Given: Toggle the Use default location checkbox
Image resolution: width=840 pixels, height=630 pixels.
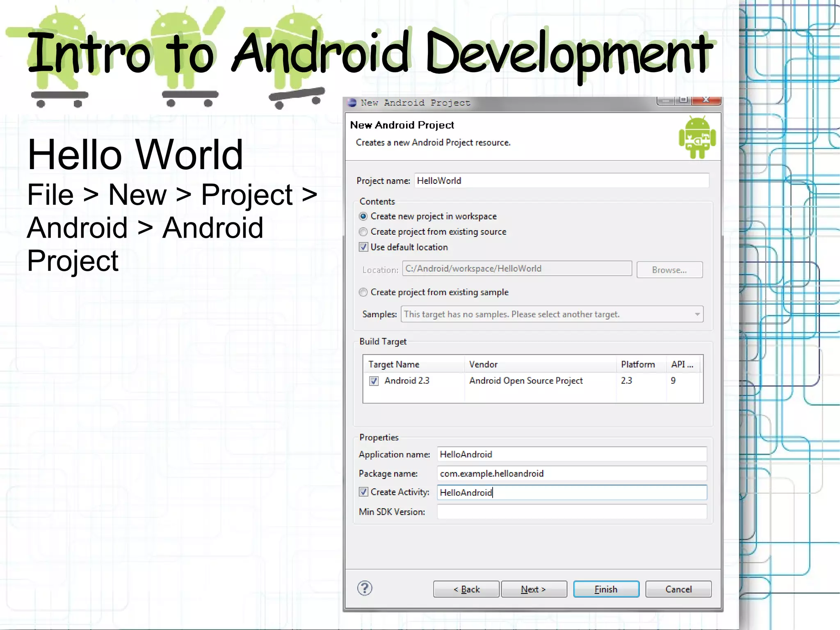Looking at the screenshot, I should click(363, 247).
